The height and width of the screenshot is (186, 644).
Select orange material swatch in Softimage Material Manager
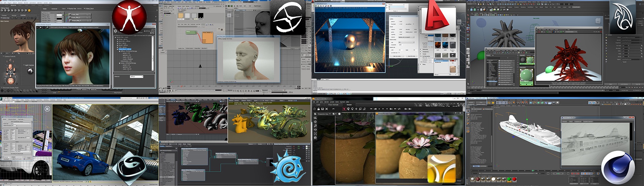click(x=181, y=15)
